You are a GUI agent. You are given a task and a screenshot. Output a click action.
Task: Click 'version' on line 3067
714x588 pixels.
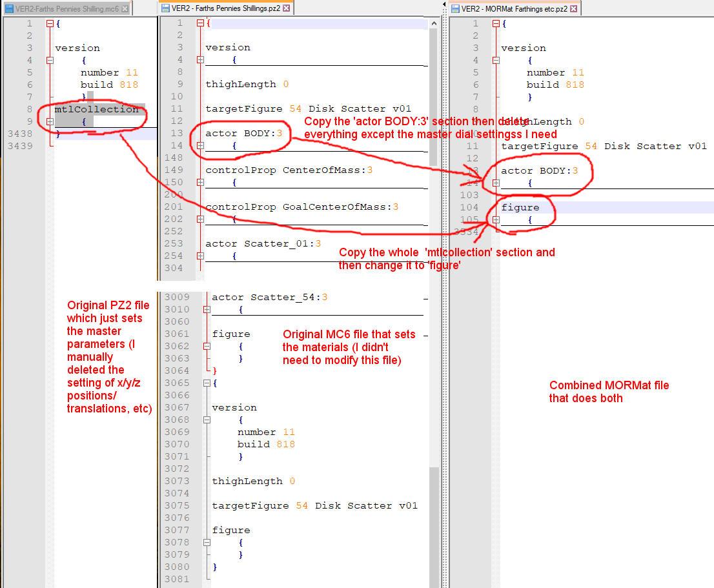pyautogui.click(x=234, y=408)
